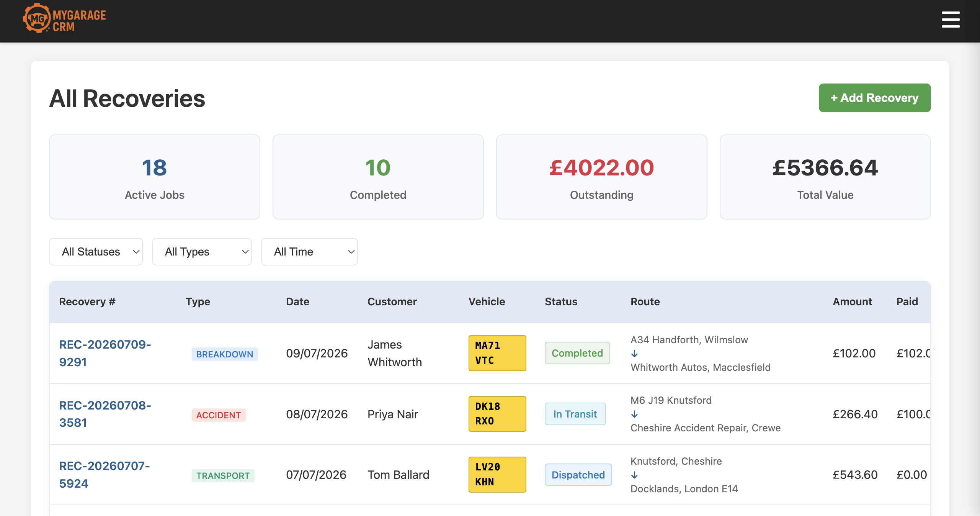Click the Vehicle column header

tap(487, 302)
